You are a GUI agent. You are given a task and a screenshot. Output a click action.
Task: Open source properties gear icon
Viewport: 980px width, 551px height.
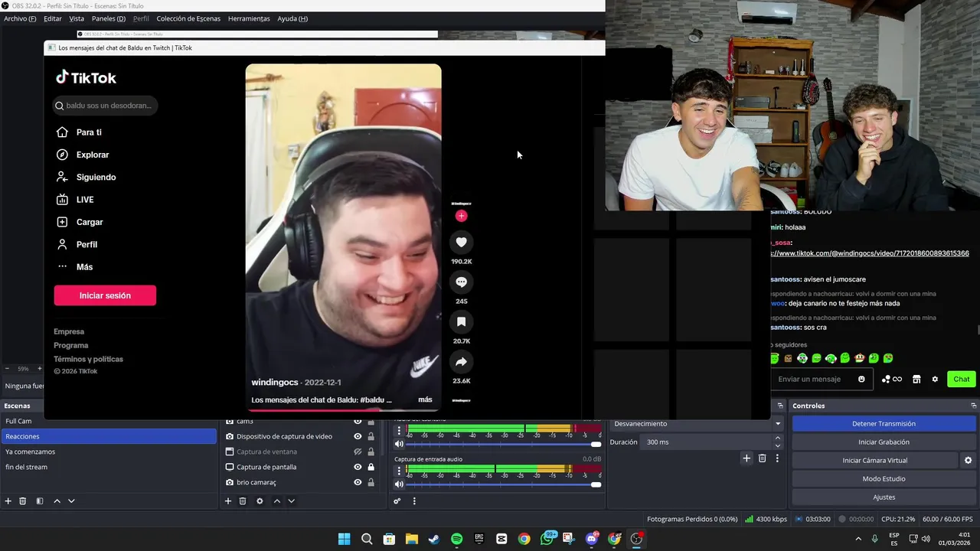coord(260,501)
